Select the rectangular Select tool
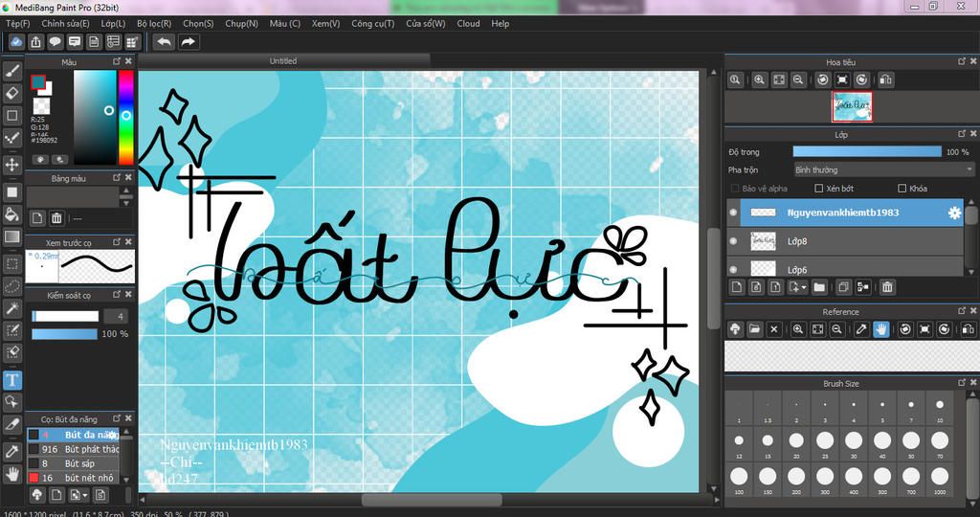The width and height of the screenshot is (980, 517). pos(11,264)
